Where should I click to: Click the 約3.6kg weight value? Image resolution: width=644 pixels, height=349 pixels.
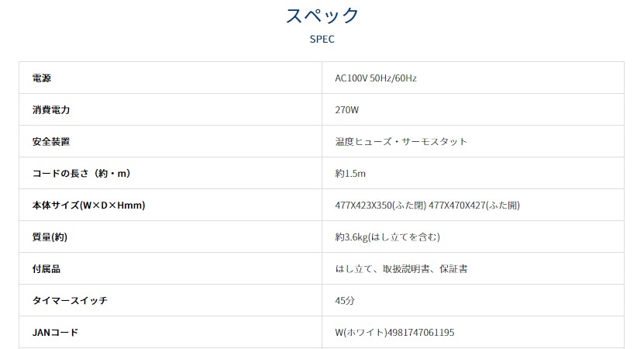[387, 237]
